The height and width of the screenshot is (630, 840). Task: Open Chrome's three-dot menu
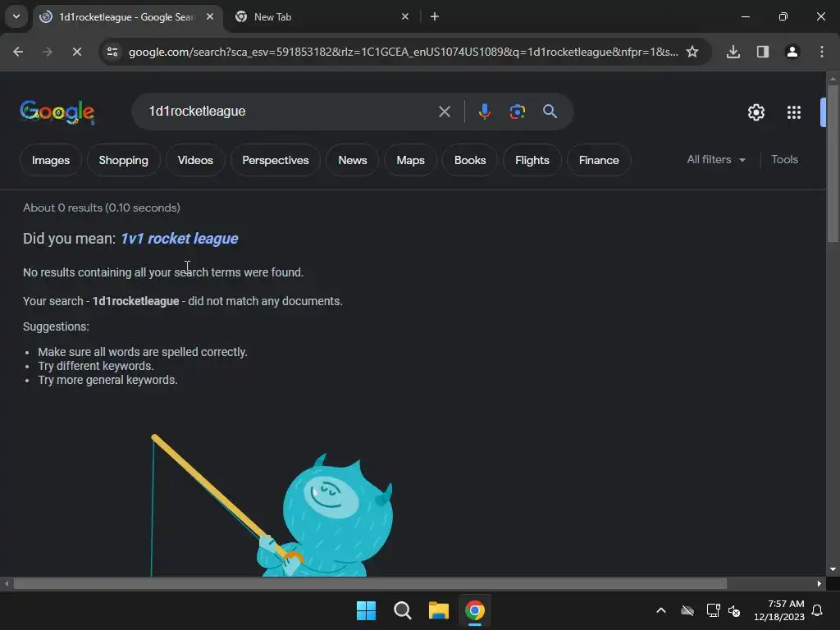click(x=821, y=52)
